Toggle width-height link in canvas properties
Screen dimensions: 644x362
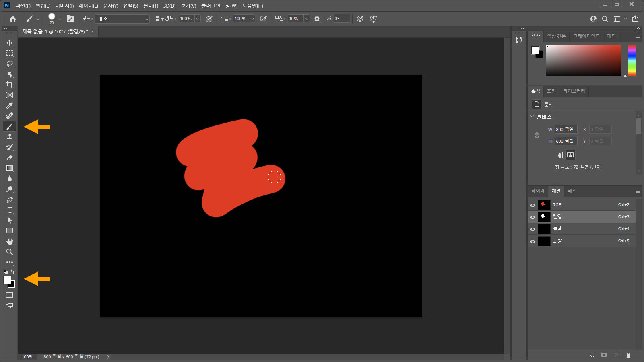click(x=537, y=136)
